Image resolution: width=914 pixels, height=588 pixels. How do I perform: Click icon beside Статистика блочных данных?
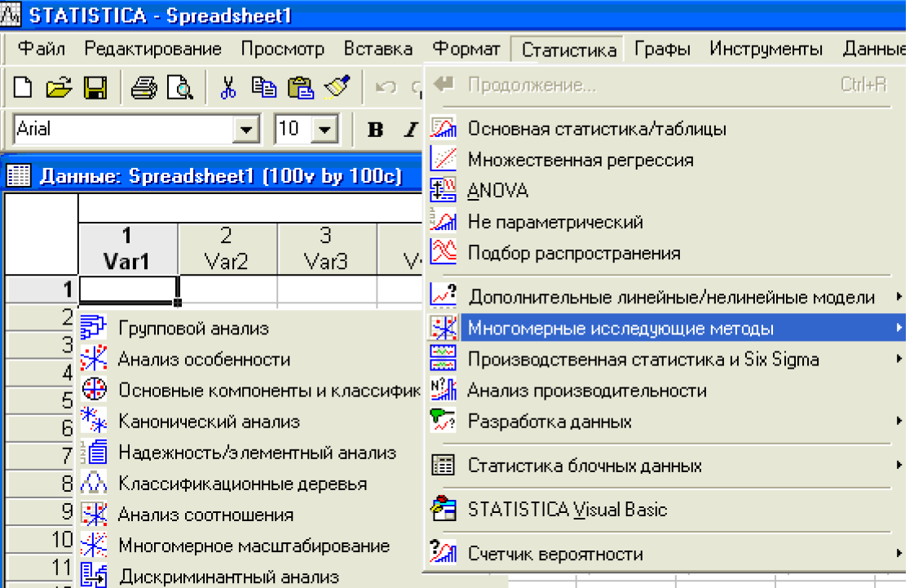443,465
